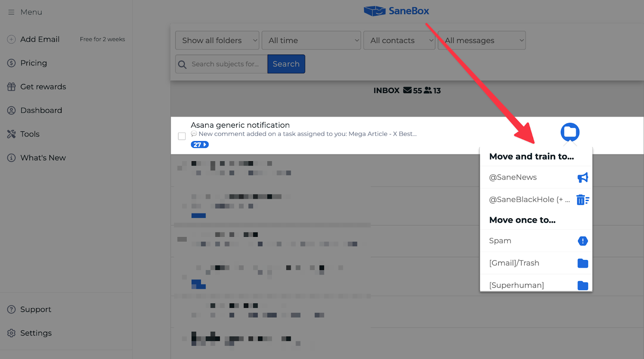Click the Settings gear icon
Screen dimensions: 644x359
(11, 333)
